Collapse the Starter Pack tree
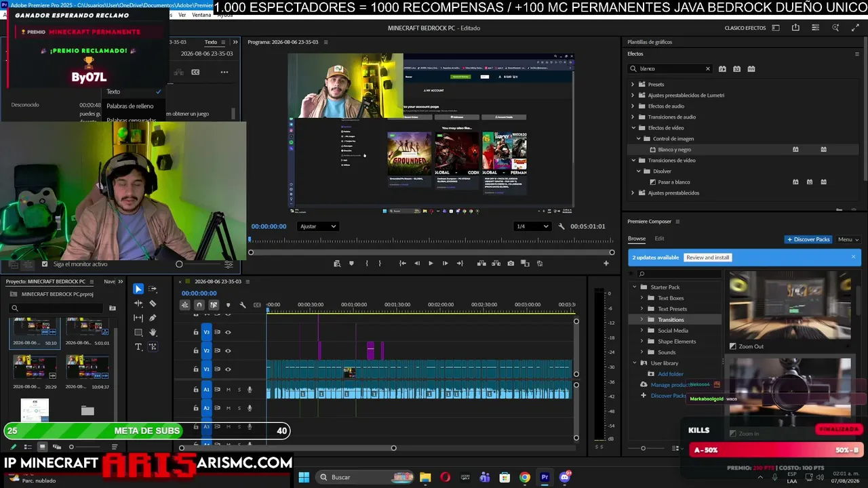This screenshot has height=488, width=868. (635, 287)
